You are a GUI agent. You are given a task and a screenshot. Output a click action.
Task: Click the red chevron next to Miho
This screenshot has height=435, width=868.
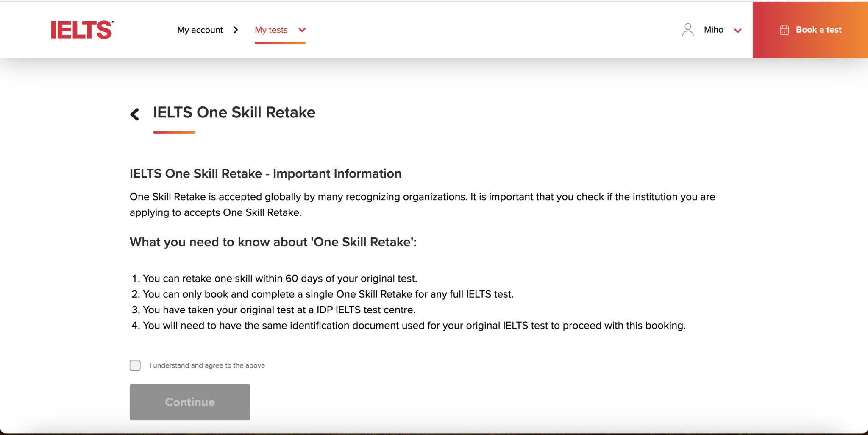(738, 31)
